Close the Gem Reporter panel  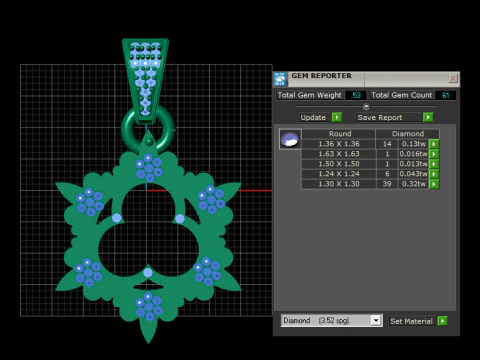[x=453, y=78]
